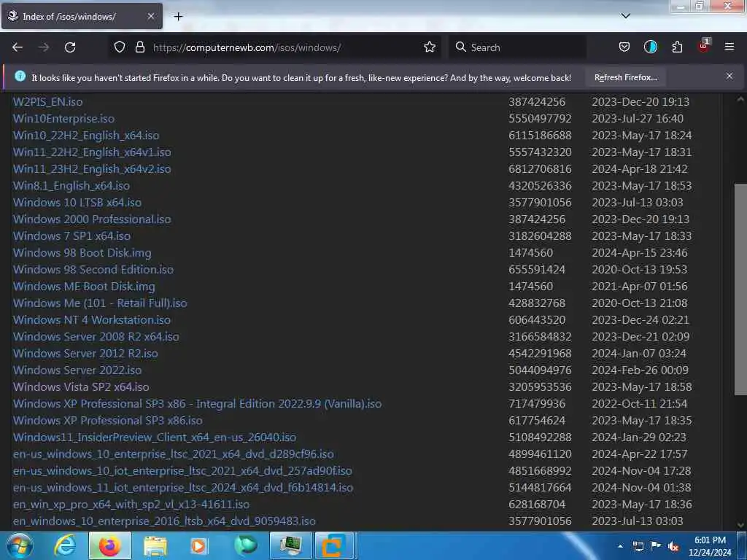This screenshot has height=560, width=747.
Task: Close the Index of /isos/windows/ tab
Action: (150, 16)
